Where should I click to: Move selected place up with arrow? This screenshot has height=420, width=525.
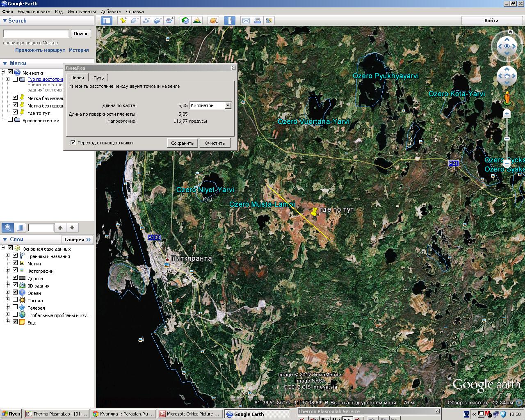coord(60,227)
